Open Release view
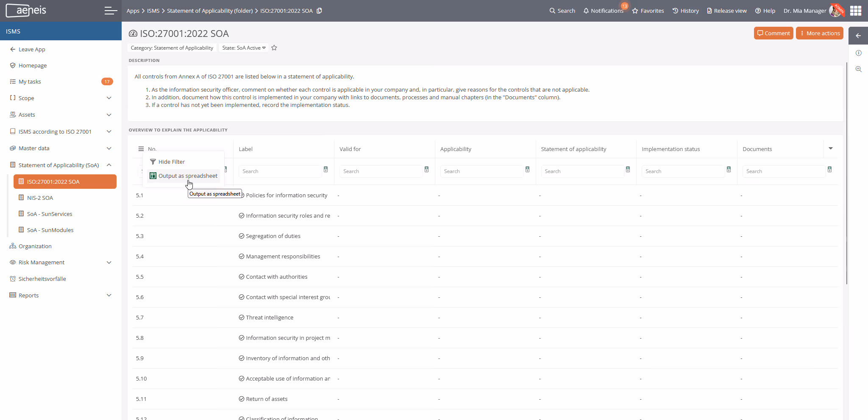 coord(727,11)
